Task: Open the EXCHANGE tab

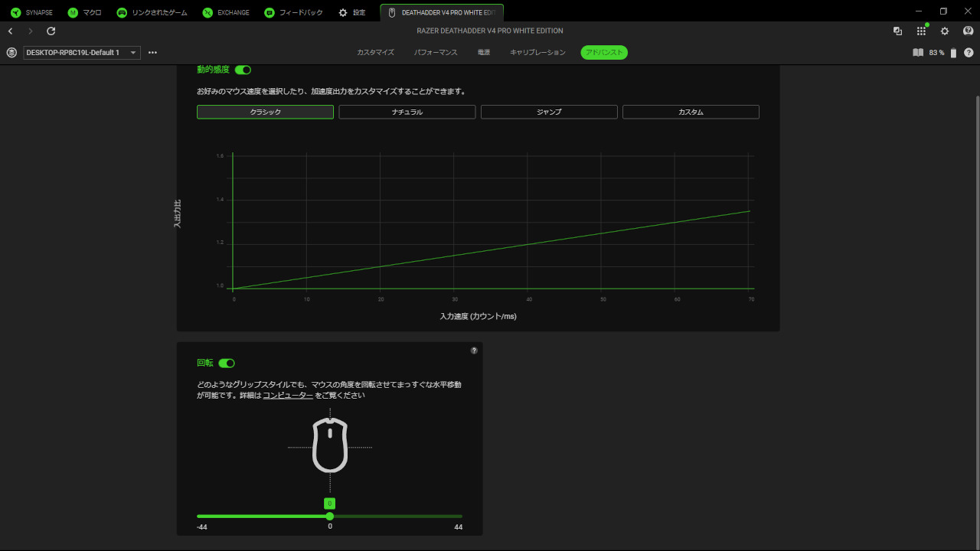Action: click(x=226, y=12)
